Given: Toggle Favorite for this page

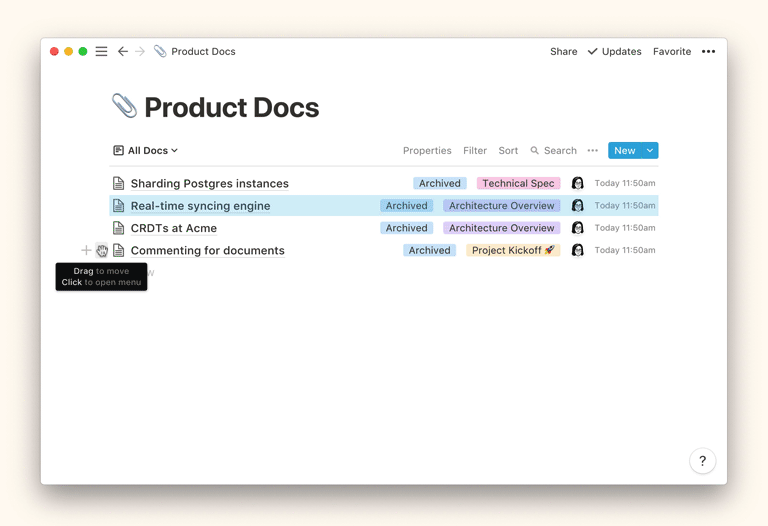Looking at the screenshot, I should click(x=671, y=51).
